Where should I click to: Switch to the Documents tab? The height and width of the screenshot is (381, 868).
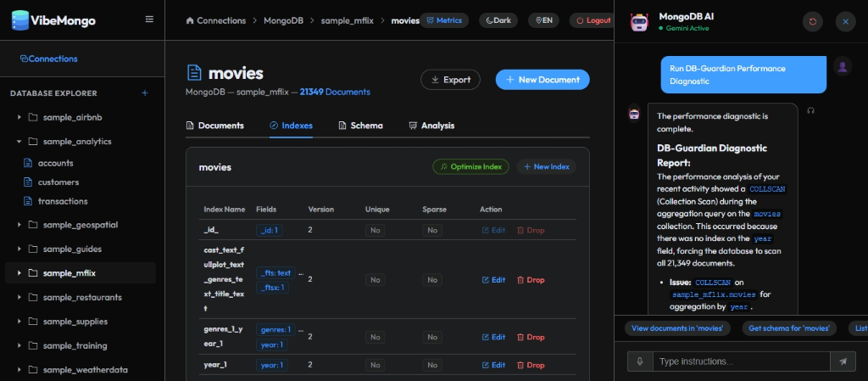pos(214,126)
